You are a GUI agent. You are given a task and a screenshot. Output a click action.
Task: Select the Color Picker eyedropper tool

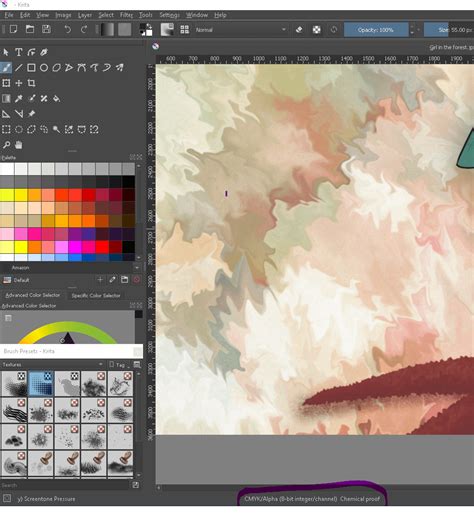pyautogui.click(x=19, y=98)
